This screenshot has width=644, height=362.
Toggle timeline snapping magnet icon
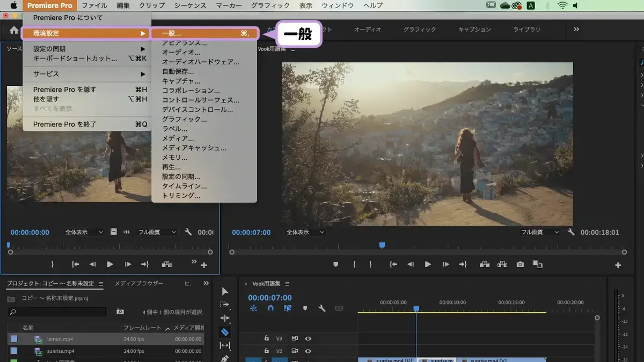[x=270, y=308]
